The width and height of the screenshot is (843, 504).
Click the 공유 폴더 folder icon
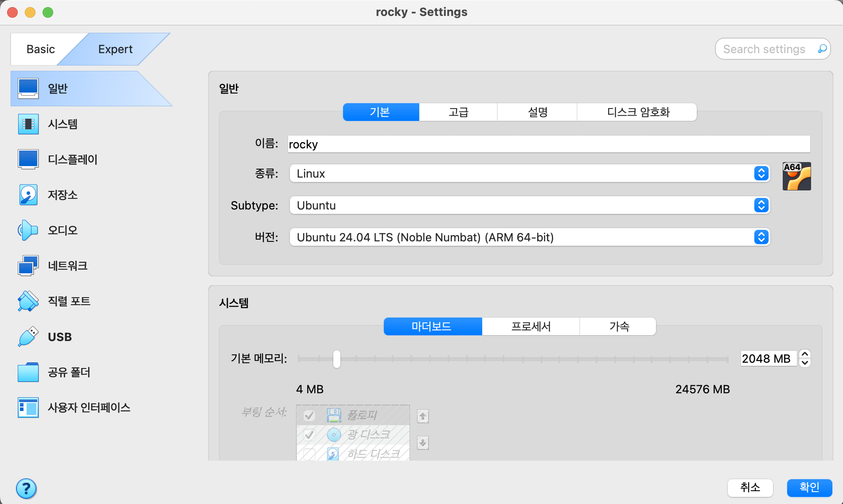coord(28,372)
